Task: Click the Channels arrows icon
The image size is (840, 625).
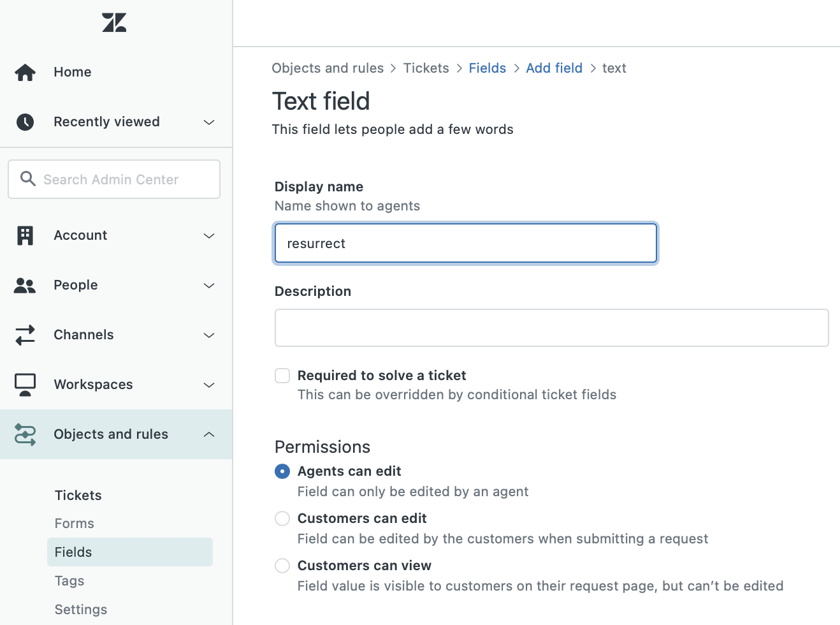Action: pyautogui.click(x=25, y=335)
